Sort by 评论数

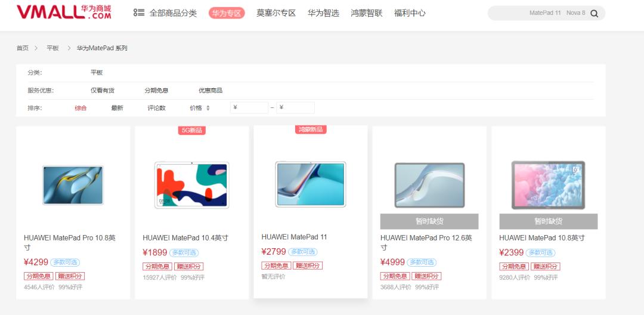[156, 108]
